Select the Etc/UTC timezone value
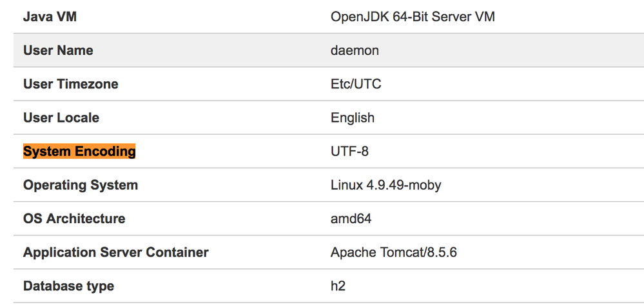The height and width of the screenshot is (307, 644). pyautogui.click(x=356, y=84)
